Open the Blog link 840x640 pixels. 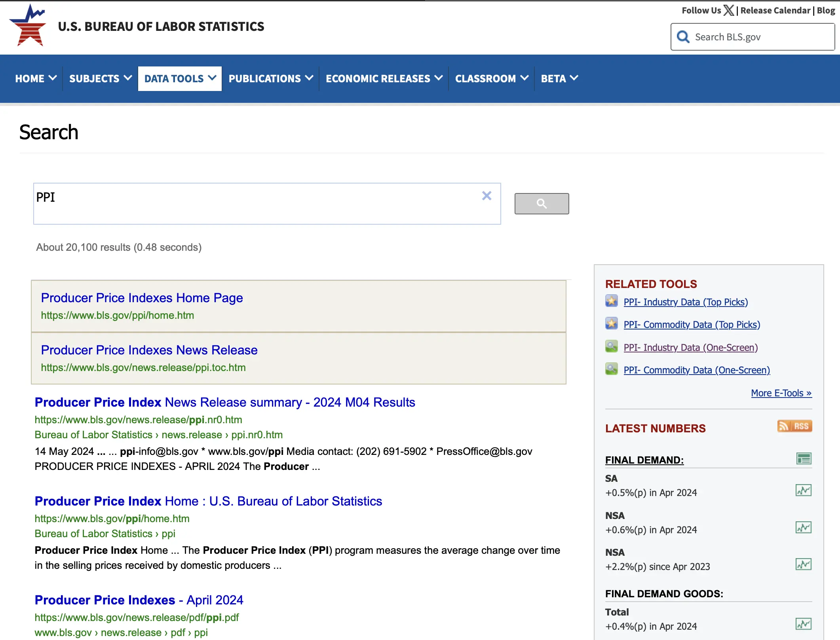click(x=826, y=11)
